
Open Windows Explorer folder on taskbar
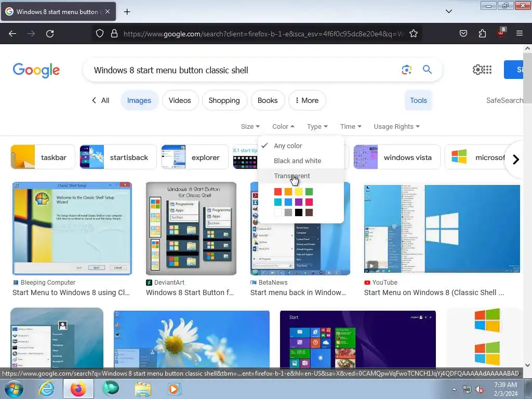pos(143,389)
